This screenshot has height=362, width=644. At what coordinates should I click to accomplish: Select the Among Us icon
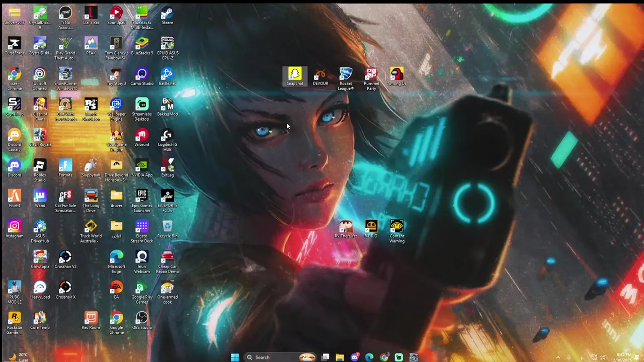(396, 77)
